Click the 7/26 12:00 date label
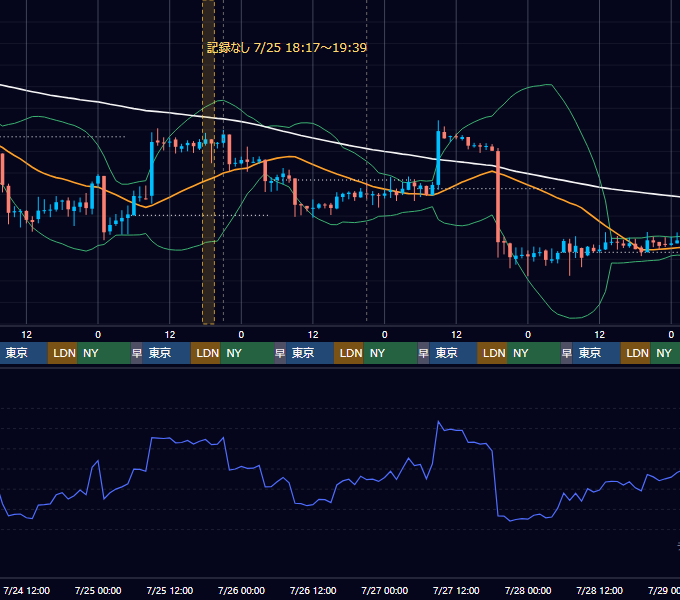Image resolution: width=680 pixels, height=600 pixels. click(x=313, y=590)
